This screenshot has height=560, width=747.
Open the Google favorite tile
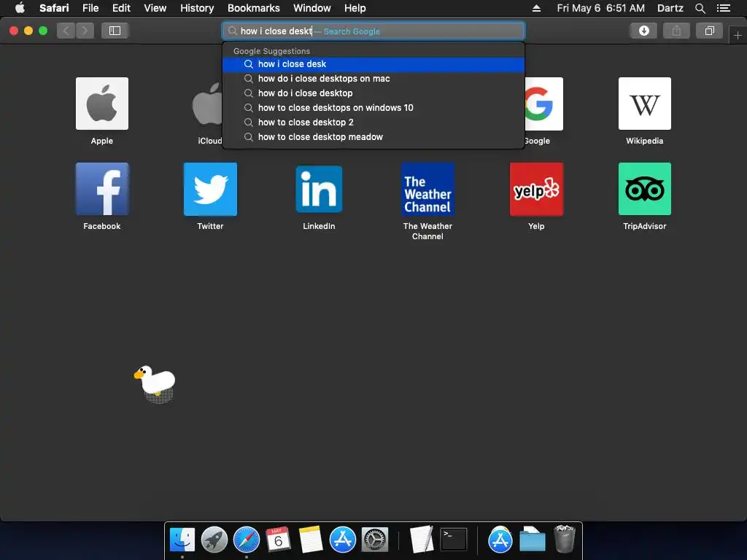point(543,104)
